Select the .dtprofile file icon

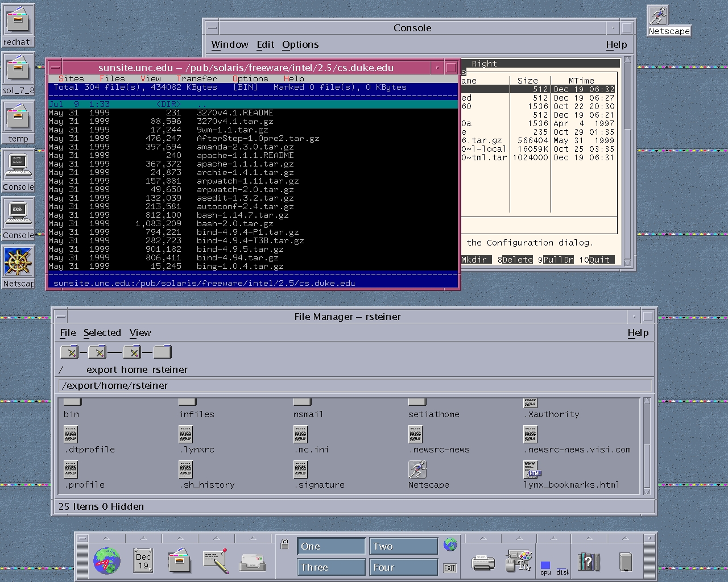pos(71,435)
